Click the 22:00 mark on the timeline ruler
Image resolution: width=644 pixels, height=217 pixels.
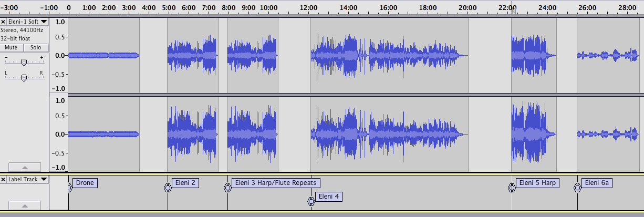coord(507,8)
